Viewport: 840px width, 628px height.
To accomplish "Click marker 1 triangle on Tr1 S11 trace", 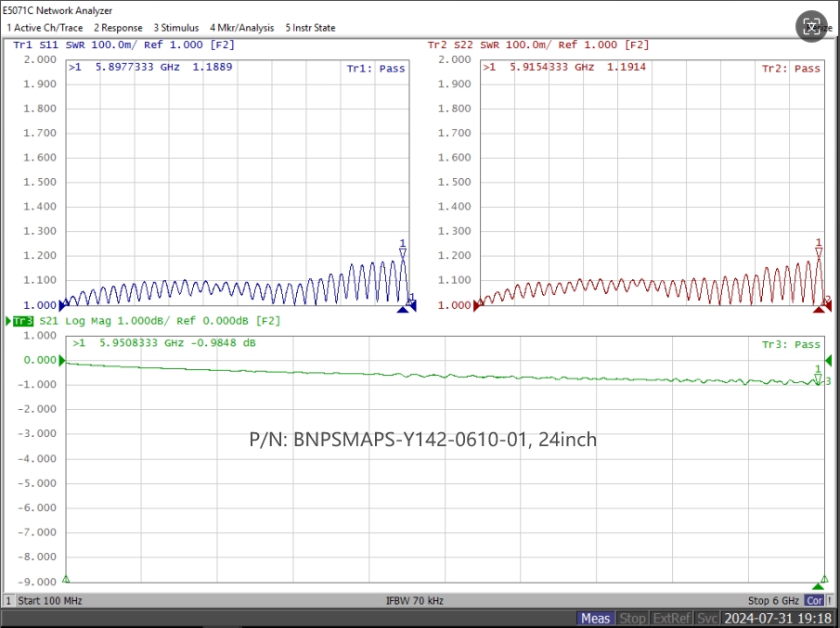I will click(403, 253).
